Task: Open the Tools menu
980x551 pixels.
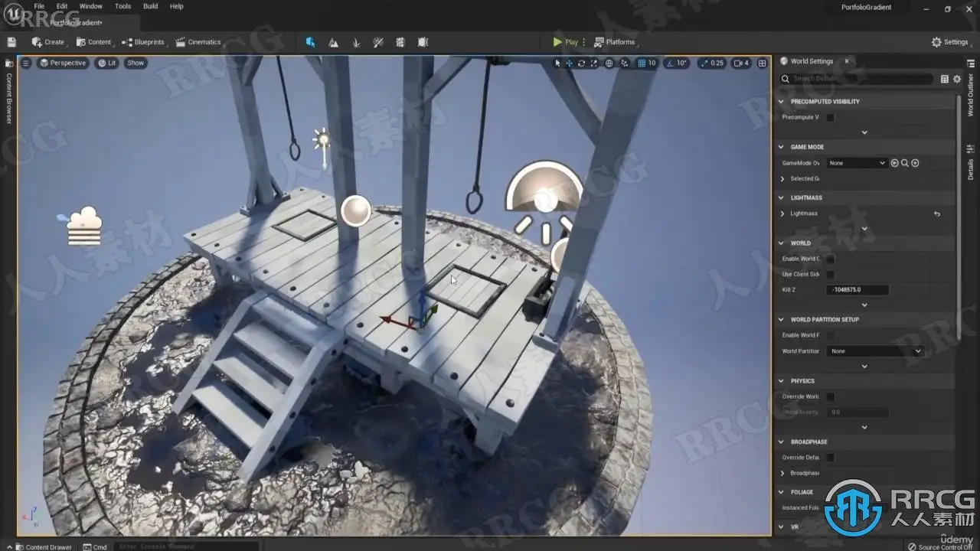Action: 122,6
